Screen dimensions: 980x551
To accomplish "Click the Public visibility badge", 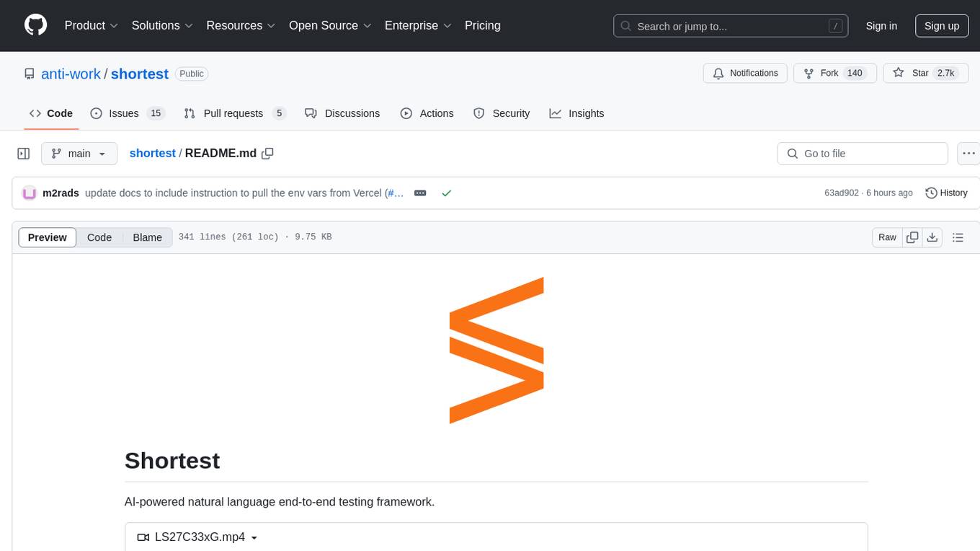I will coord(192,74).
